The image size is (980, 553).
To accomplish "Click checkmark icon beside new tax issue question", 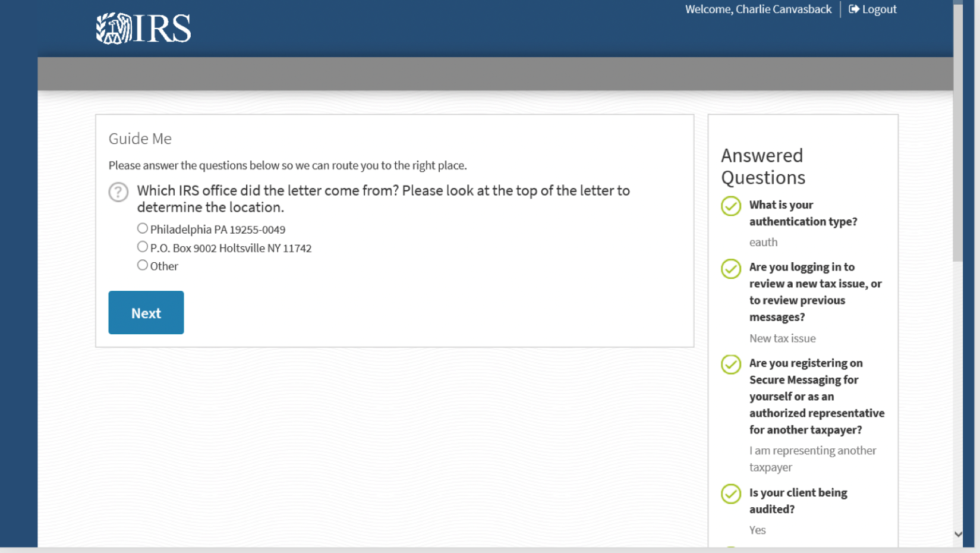I will 730,269.
